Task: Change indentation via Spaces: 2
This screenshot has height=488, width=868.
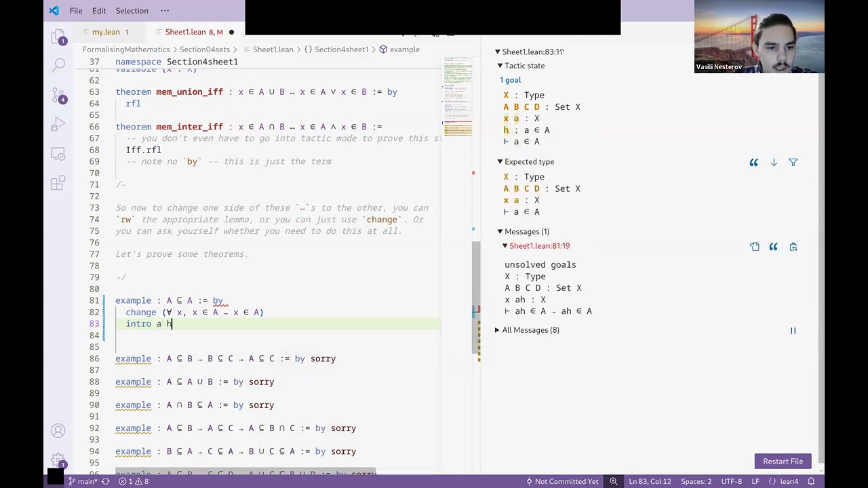Action: click(696, 481)
